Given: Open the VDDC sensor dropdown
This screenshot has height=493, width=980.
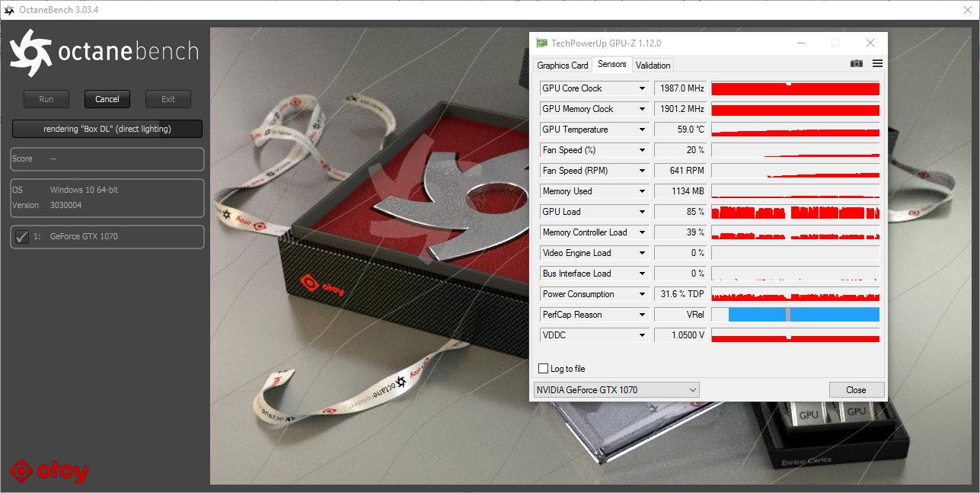Looking at the screenshot, I should point(642,335).
